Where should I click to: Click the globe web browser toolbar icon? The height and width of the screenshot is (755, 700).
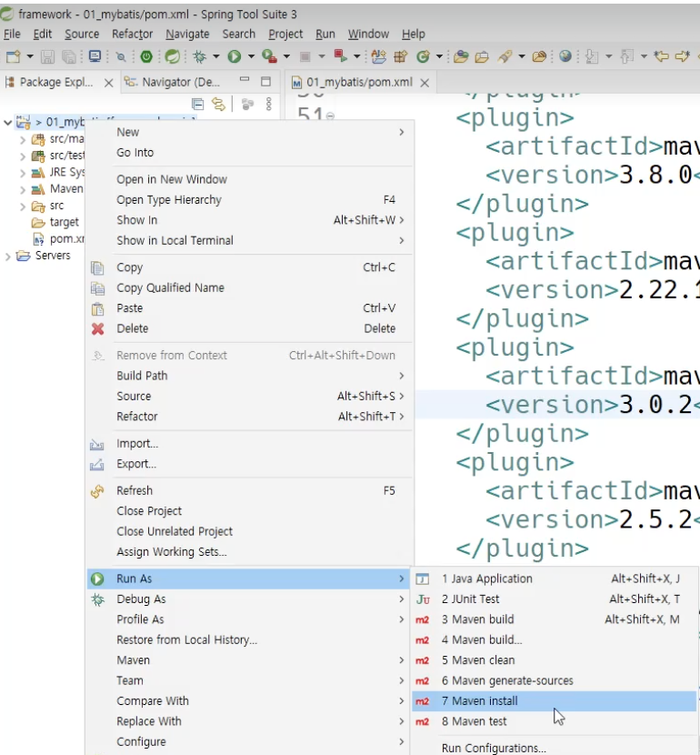point(565,56)
